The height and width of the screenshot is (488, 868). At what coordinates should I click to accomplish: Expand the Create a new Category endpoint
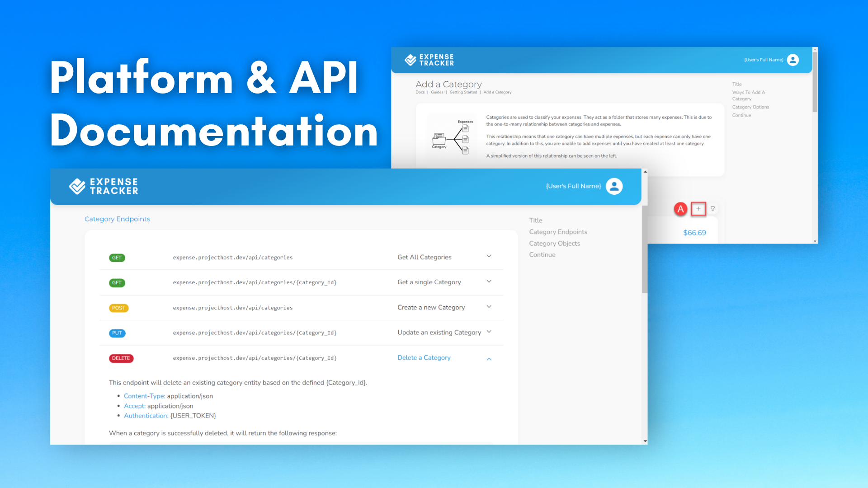pyautogui.click(x=489, y=307)
